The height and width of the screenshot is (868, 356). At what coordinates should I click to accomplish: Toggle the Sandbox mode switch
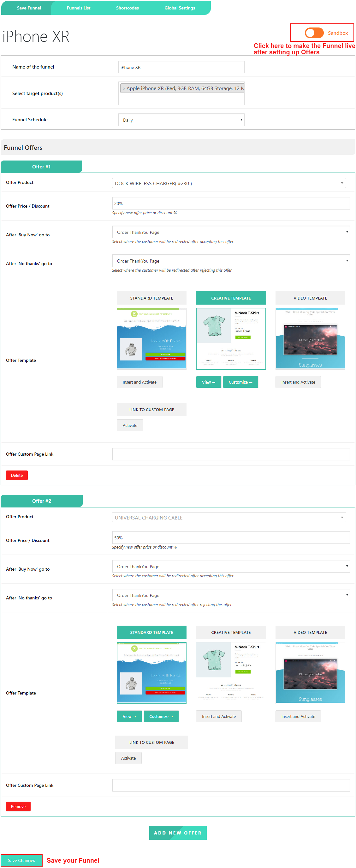[x=314, y=33]
